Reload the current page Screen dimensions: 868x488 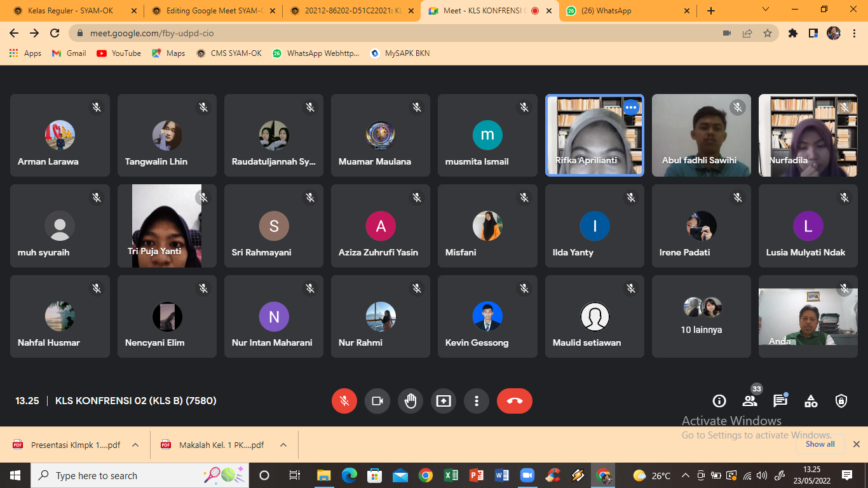click(x=55, y=33)
